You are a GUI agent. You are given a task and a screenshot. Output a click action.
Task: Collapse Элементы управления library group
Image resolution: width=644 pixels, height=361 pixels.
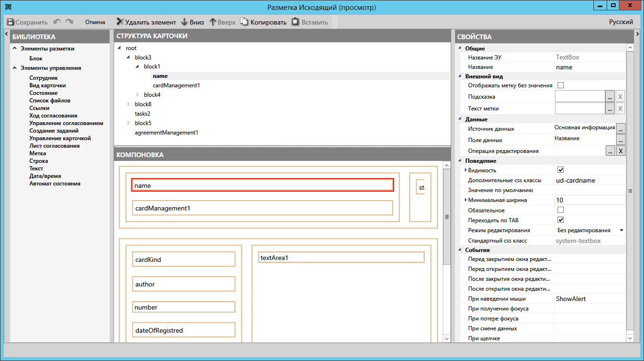coord(15,68)
